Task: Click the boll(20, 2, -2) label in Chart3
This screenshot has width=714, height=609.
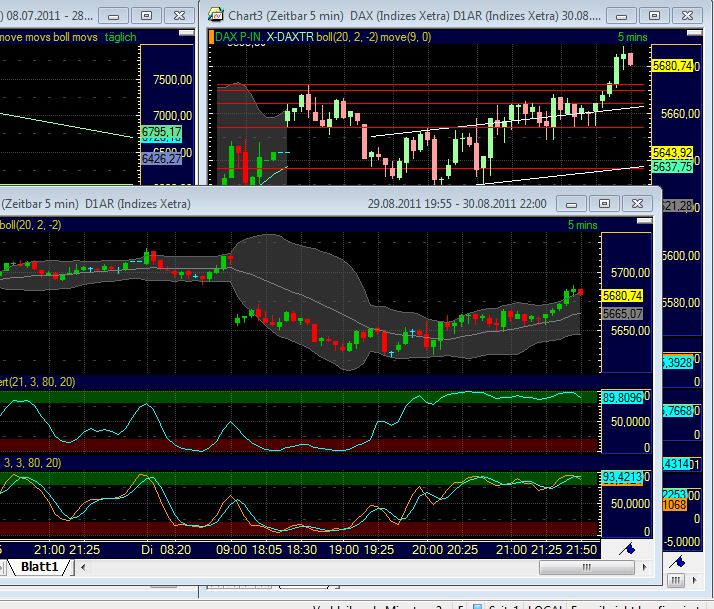Action: click(x=347, y=37)
